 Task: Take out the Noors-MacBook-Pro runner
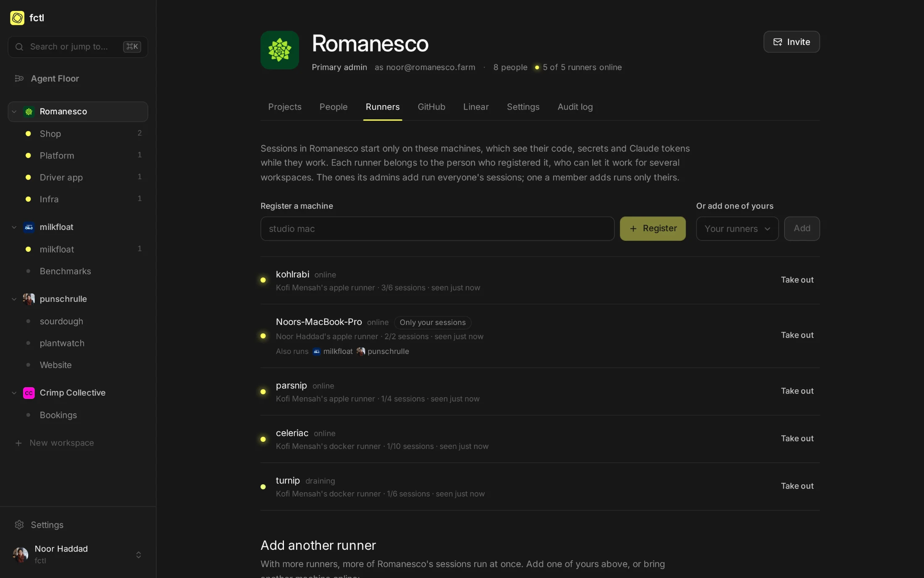pyautogui.click(x=797, y=335)
